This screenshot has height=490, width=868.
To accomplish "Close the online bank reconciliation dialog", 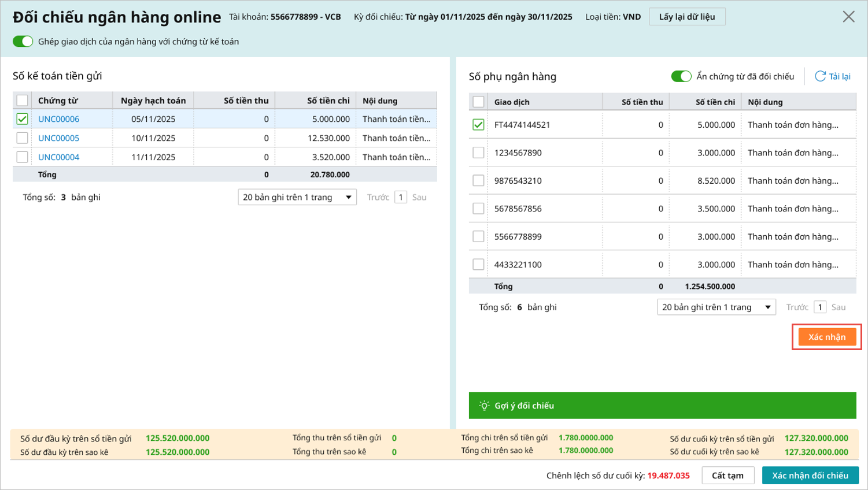I will coord(848,17).
